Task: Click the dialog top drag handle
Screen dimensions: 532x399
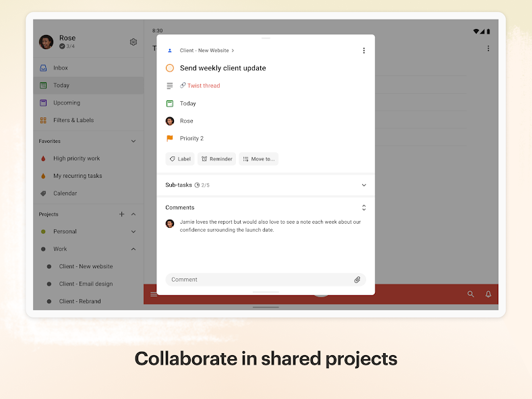Action: coord(266,38)
